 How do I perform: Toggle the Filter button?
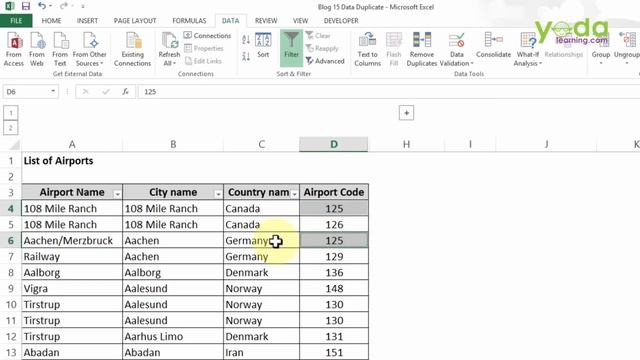(291, 48)
